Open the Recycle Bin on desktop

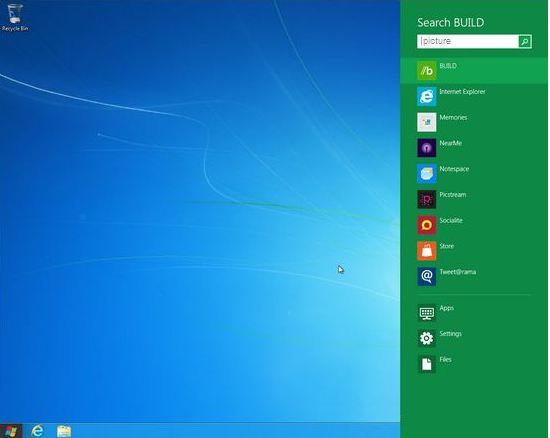[x=14, y=18]
